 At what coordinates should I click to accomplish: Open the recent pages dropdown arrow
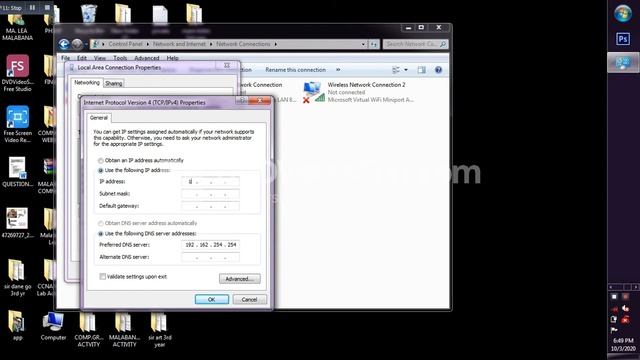tap(86, 44)
